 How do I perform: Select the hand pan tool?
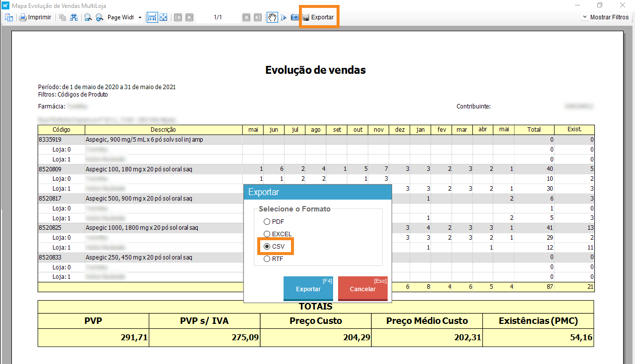click(x=272, y=17)
